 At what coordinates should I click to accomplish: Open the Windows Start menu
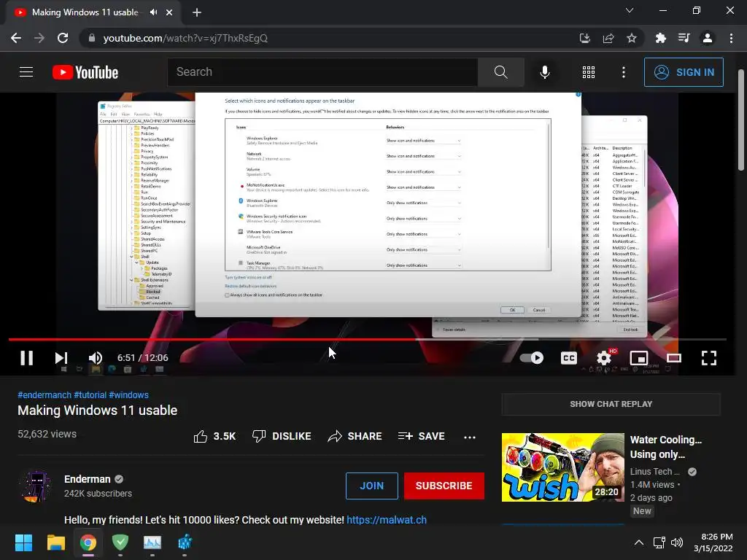tap(23, 542)
